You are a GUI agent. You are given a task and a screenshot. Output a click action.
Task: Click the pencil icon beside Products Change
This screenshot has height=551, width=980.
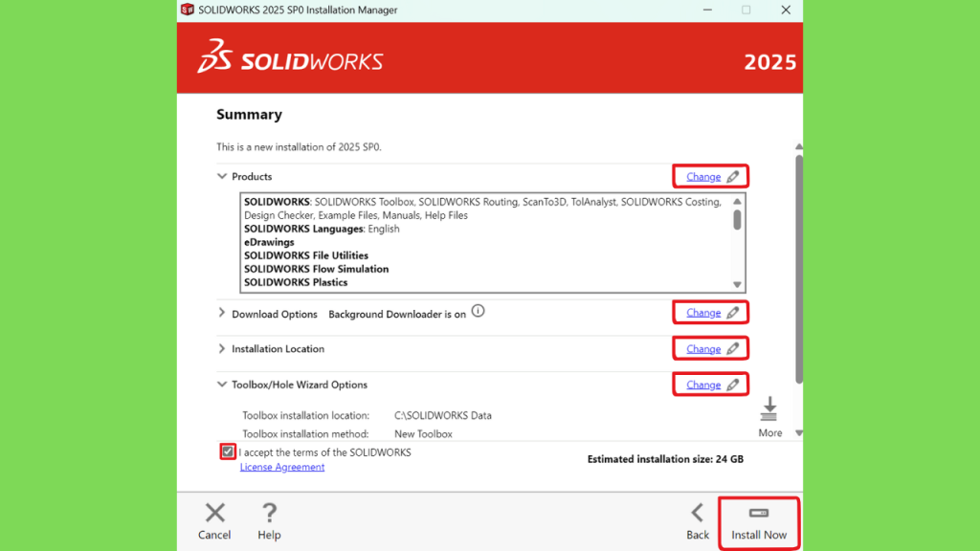732,177
